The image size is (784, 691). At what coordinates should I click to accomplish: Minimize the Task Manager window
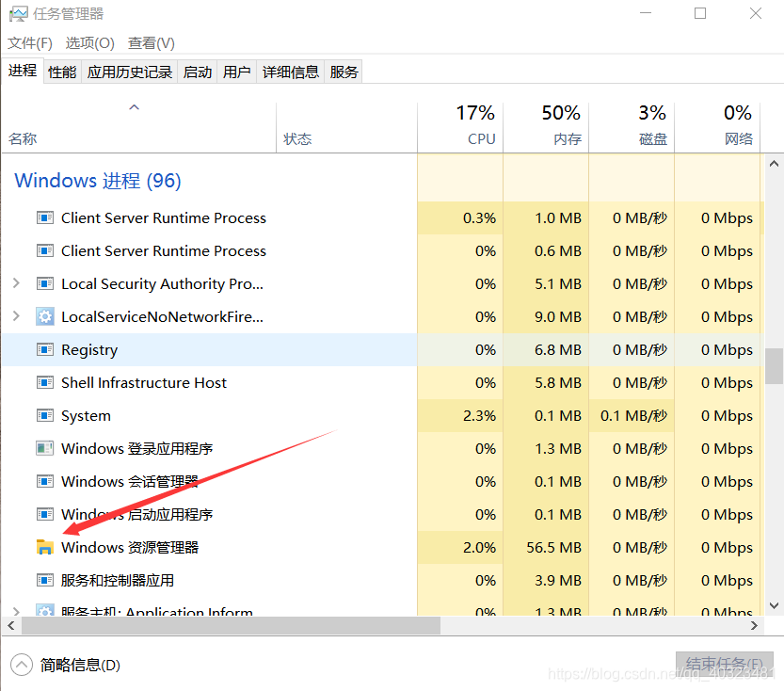pos(646,13)
